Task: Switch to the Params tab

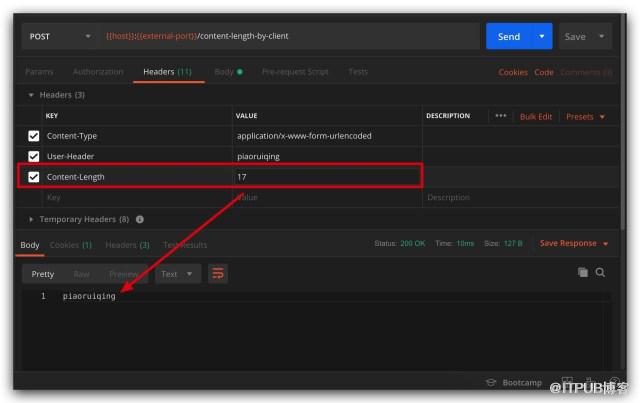Action: [39, 72]
